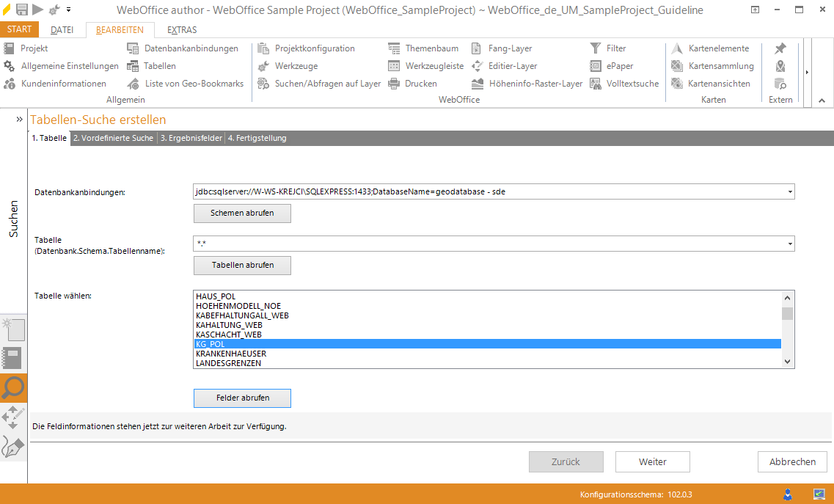Screen dimensions: 834x504
Task: Click the fountain pen icon in sidebar
Action: tap(13, 446)
